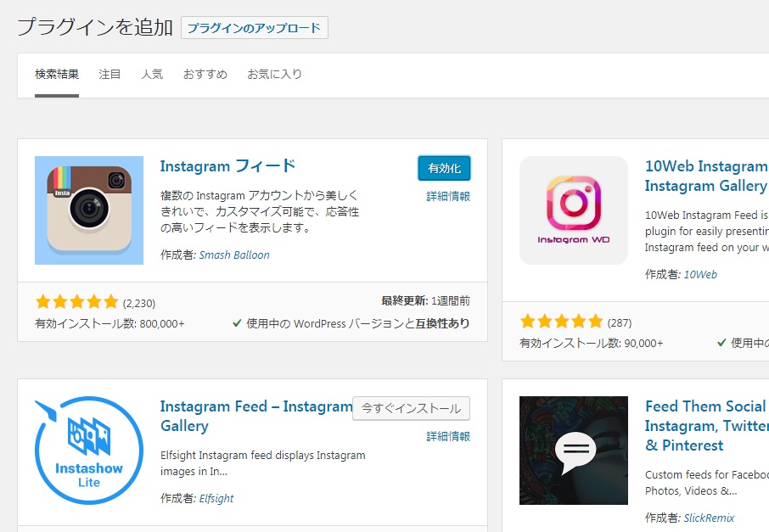Switch to the 検索結果 tab

point(57,75)
